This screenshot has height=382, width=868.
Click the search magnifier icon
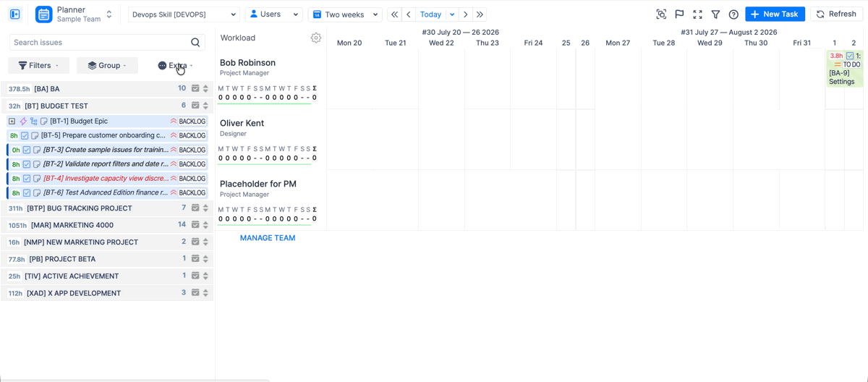point(195,43)
